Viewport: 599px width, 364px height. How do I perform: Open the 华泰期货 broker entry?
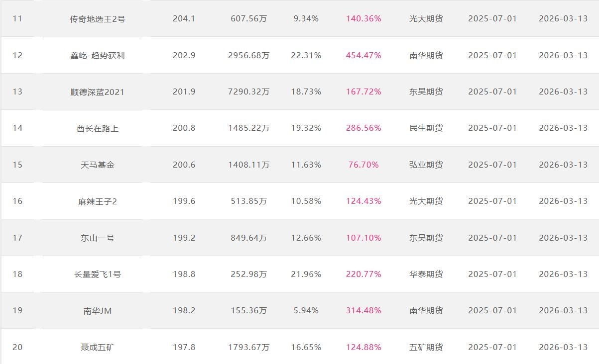[426, 274]
